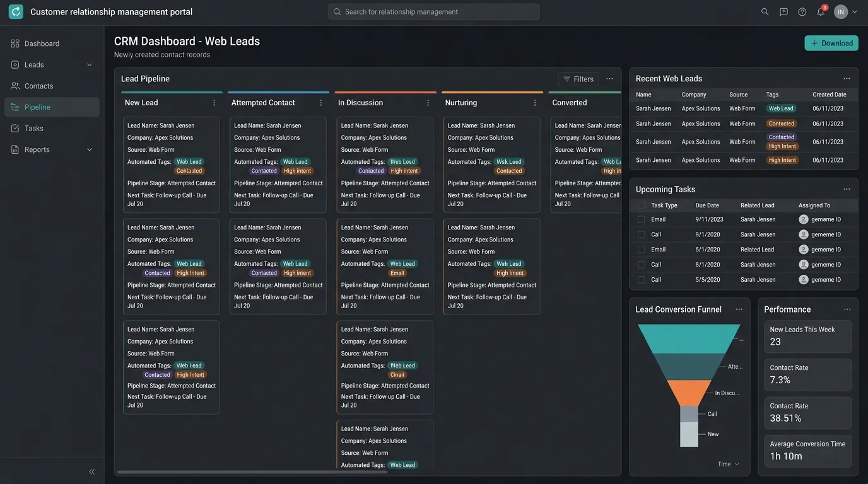
Task: Click the Converted column header
Action: coord(570,103)
